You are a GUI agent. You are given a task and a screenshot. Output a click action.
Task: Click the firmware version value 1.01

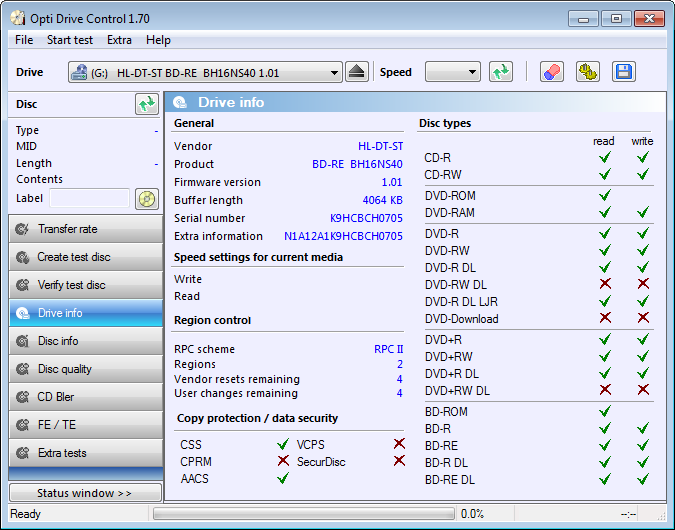tap(392, 182)
